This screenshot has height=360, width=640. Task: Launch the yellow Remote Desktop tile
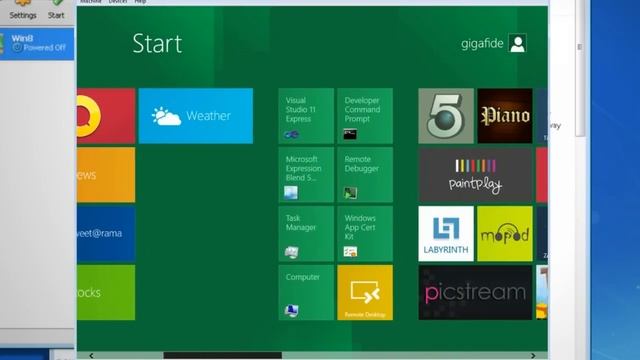click(365, 292)
